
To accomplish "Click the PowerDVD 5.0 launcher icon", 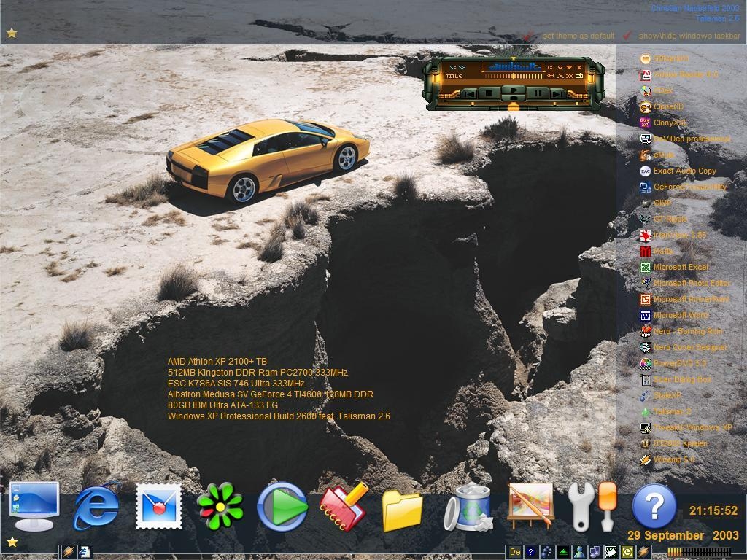I will (646, 363).
